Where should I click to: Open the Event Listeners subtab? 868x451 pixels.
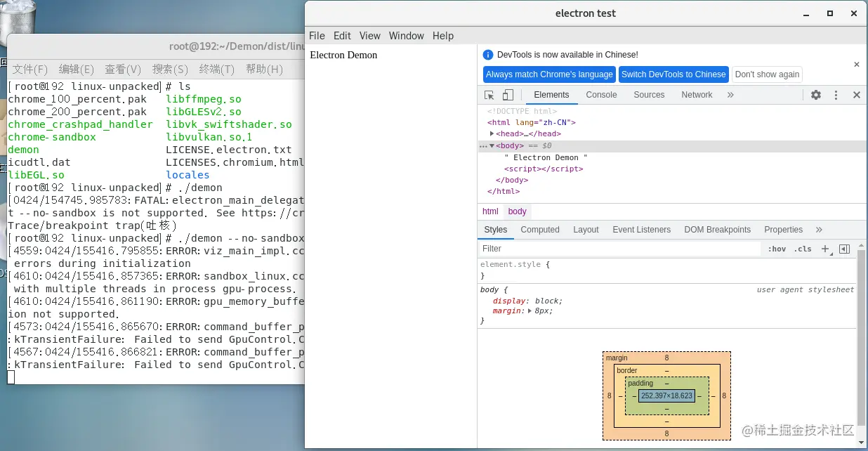tap(642, 230)
